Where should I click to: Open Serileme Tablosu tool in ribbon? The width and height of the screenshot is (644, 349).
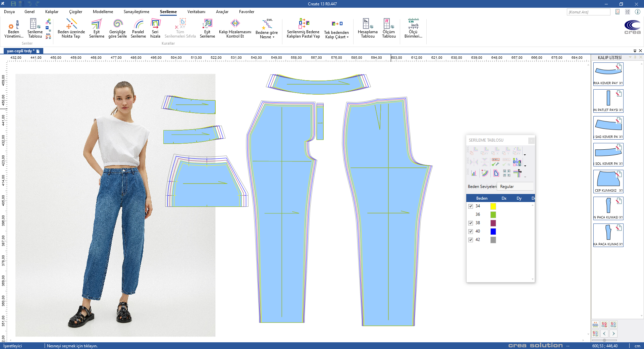pyautogui.click(x=35, y=29)
